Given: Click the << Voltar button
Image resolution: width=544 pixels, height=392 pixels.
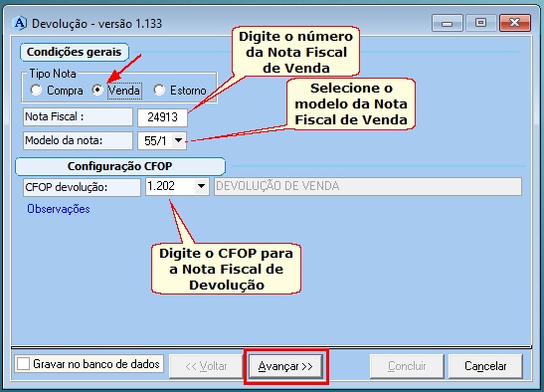Looking at the screenshot, I should (x=206, y=366).
